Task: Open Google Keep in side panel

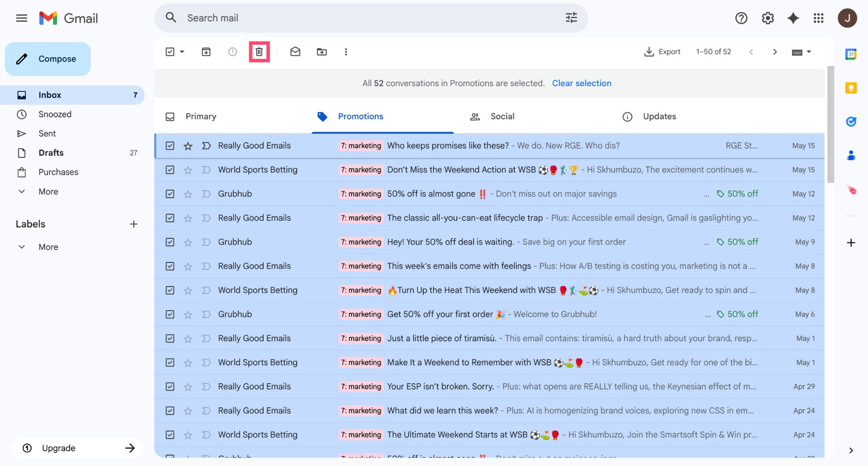Action: [x=851, y=88]
